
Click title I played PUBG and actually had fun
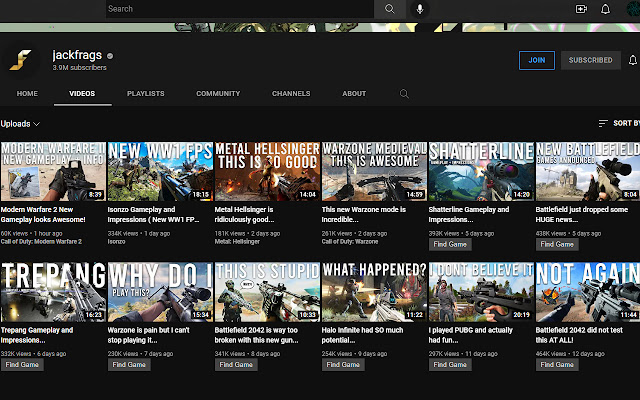471,335
